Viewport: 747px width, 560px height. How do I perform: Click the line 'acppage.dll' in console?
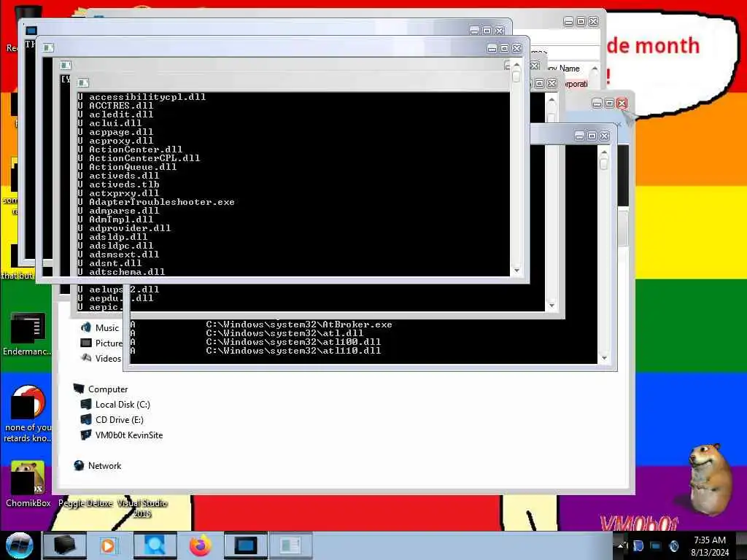121,132
